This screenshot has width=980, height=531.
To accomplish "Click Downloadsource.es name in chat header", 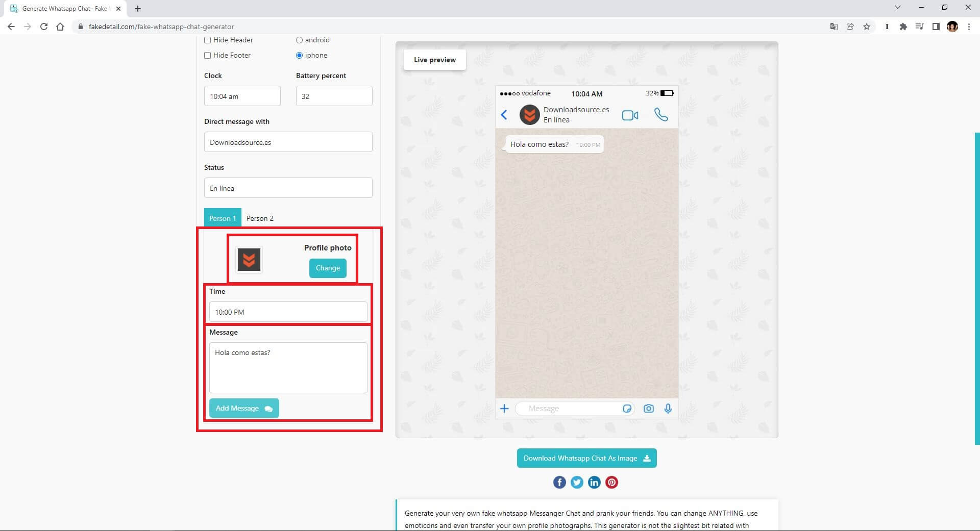I will point(576,110).
